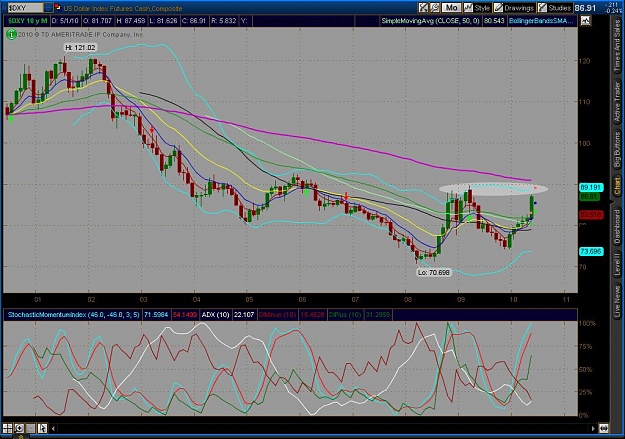Open the Active Trader sidebar tab
The height and width of the screenshot is (439, 625).
[617, 101]
